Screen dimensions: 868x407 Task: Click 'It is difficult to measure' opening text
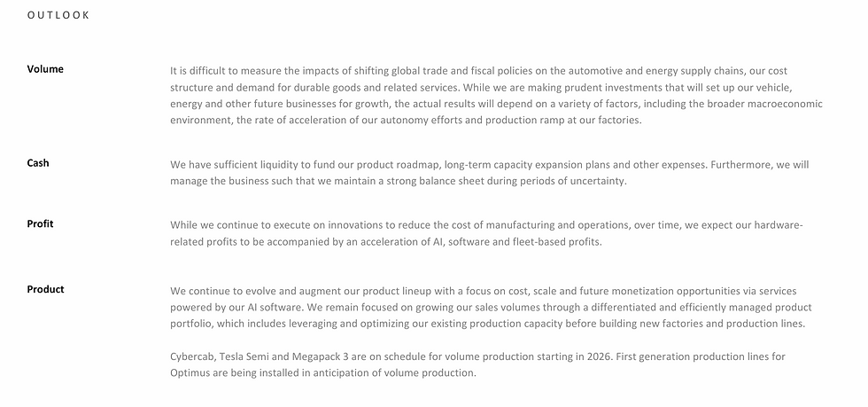point(227,70)
